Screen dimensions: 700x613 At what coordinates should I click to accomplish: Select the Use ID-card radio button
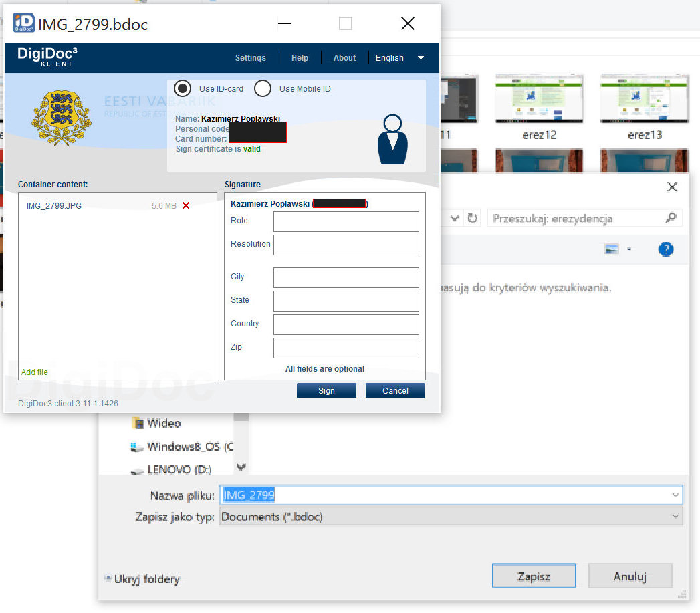tap(182, 88)
